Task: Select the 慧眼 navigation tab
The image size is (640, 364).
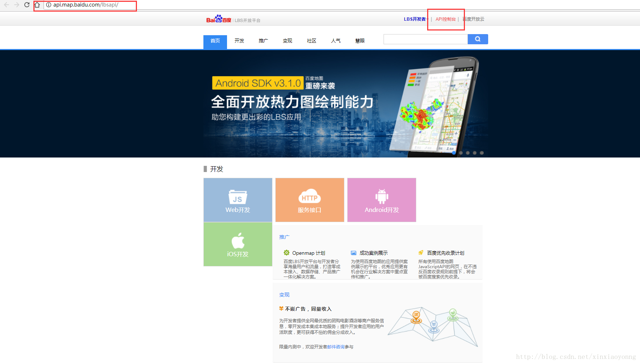Action: pos(360,41)
